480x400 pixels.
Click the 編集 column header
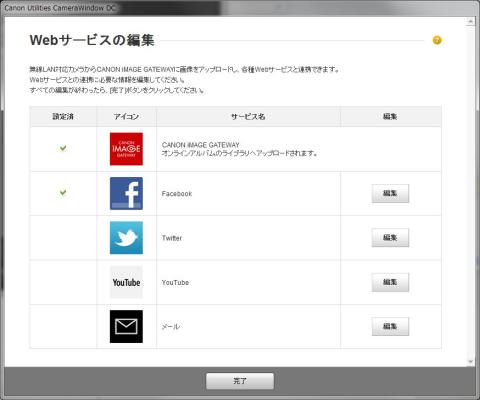tap(391, 116)
